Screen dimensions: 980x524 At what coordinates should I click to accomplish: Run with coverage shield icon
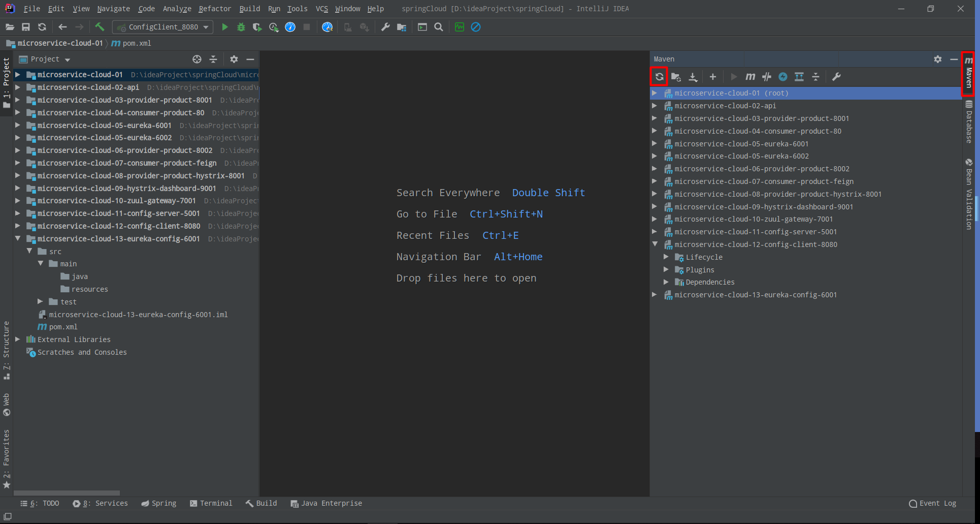pyautogui.click(x=257, y=27)
